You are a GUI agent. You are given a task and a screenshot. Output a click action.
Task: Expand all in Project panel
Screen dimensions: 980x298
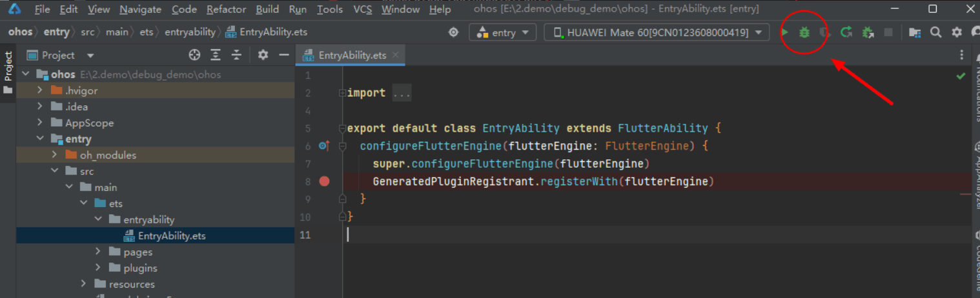pos(216,55)
